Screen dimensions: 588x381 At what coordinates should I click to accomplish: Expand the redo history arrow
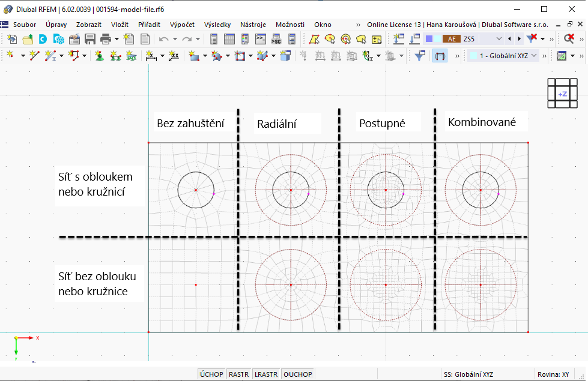[198, 39]
